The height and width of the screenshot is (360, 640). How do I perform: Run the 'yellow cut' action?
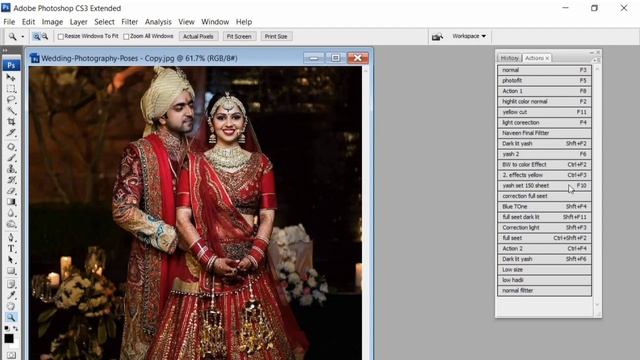tap(544, 112)
